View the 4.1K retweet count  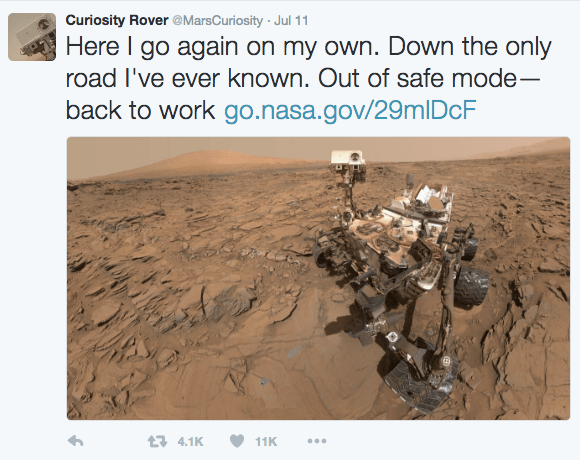click(x=190, y=442)
